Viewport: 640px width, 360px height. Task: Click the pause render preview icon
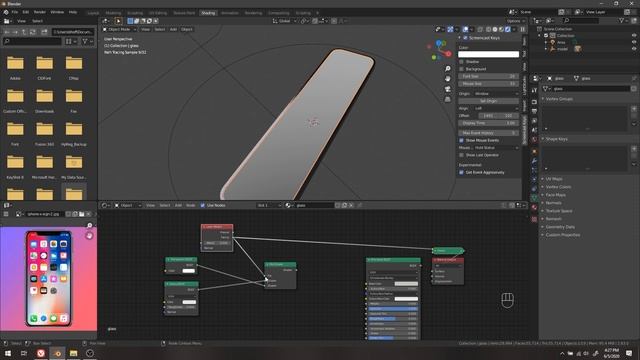pyautogui.click(x=522, y=29)
